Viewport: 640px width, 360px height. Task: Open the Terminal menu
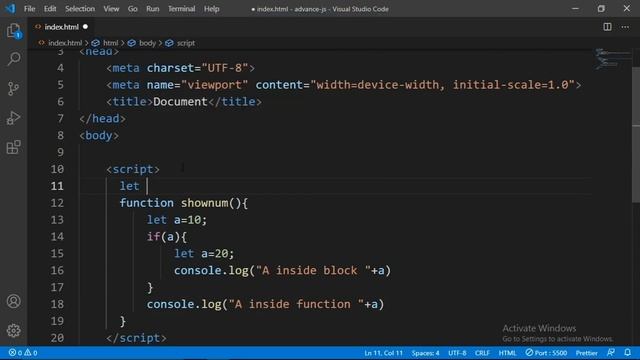click(x=182, y=9)
